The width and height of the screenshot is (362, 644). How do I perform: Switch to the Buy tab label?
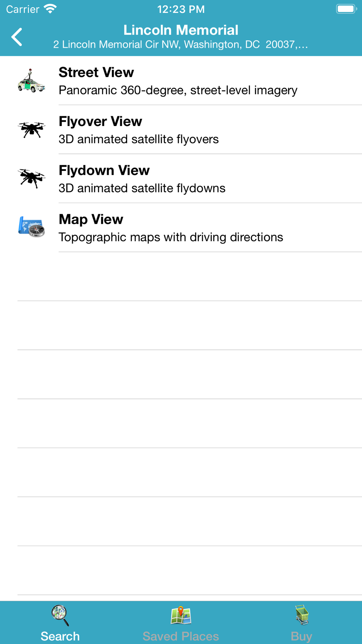[x=302, y=636]
